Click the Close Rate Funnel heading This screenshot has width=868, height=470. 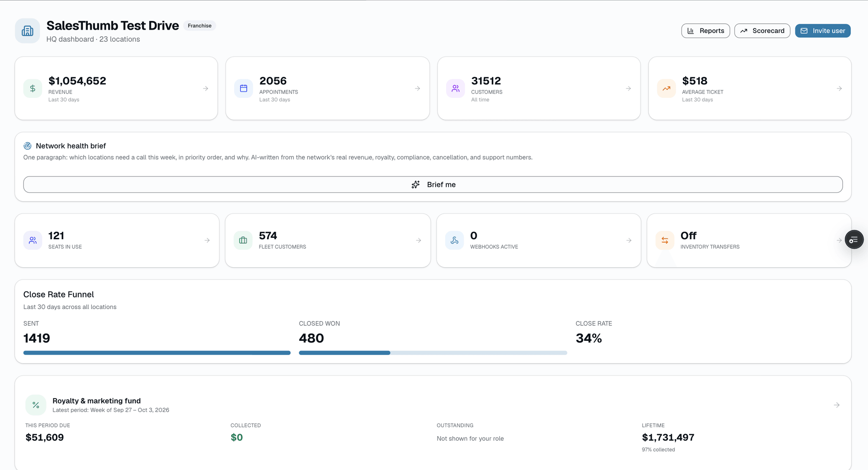[59, 294]
